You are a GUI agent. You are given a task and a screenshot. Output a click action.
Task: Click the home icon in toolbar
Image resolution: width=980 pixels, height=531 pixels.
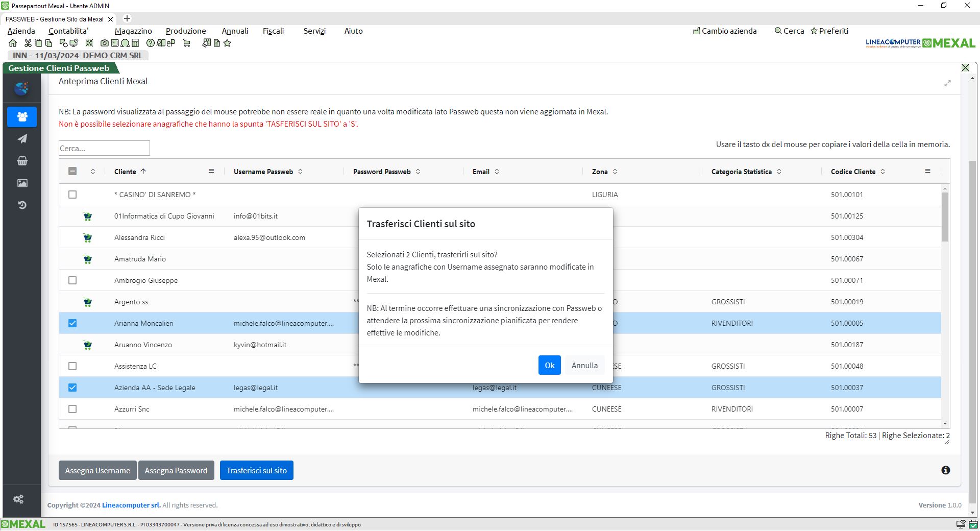13,43
